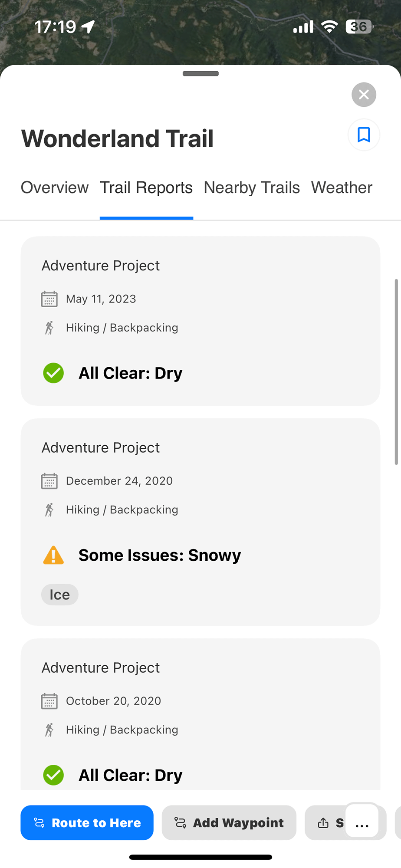The image size is (401, 868).
Task: Switch to the Overview tab
Action: point(55,188)
